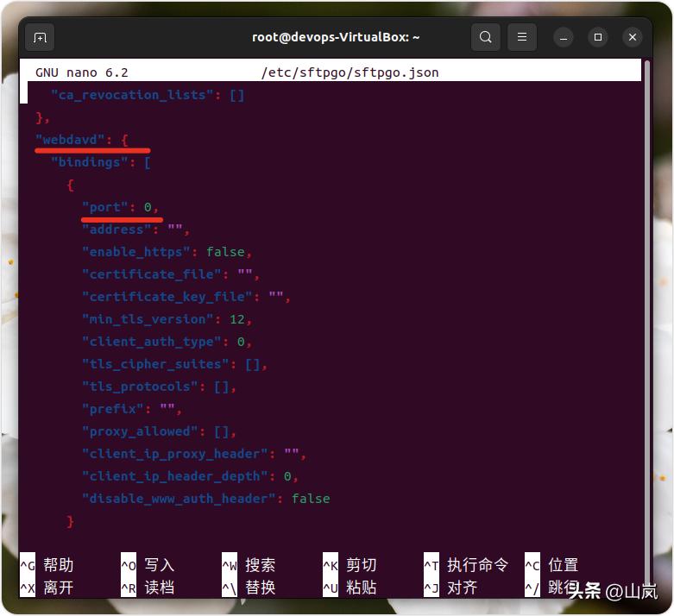
Task: Click the "client_ip_proxy_header" line
Action: 194,454
